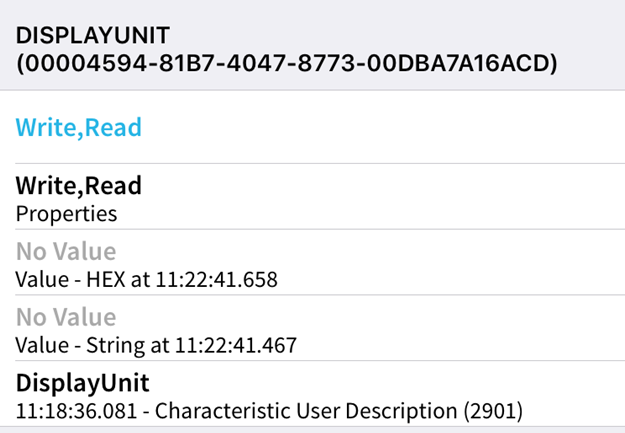Click the Properties sublabel
Image resolution: width=625 pixels, height=433 pixels.
tap(66, 213)
